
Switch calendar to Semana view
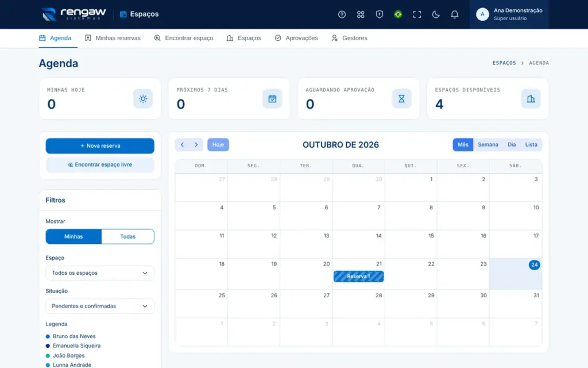pyautogui.click(x=488, y=144)
